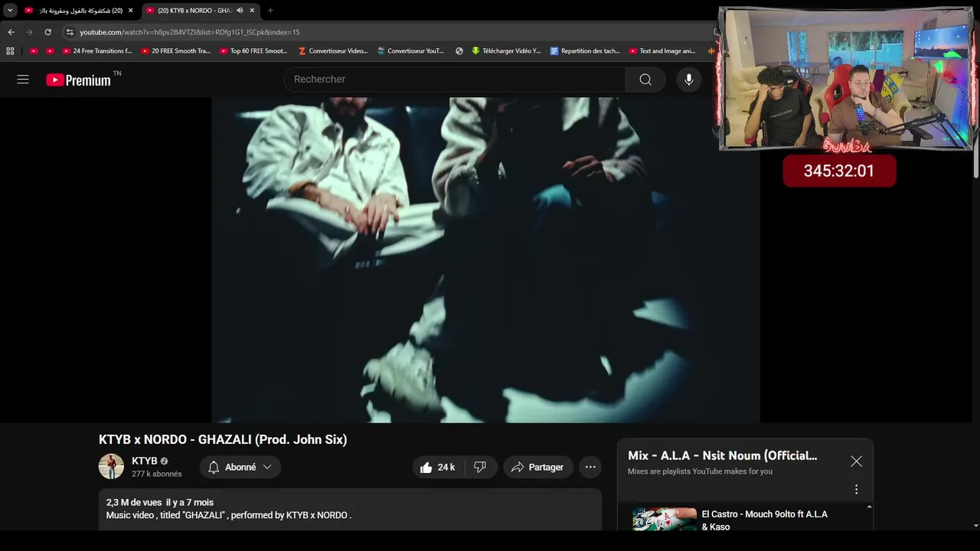Mute tab via speaker icon on KTYB tab
The height and width of the screenshot is (551, 980).
click(240, 11)
